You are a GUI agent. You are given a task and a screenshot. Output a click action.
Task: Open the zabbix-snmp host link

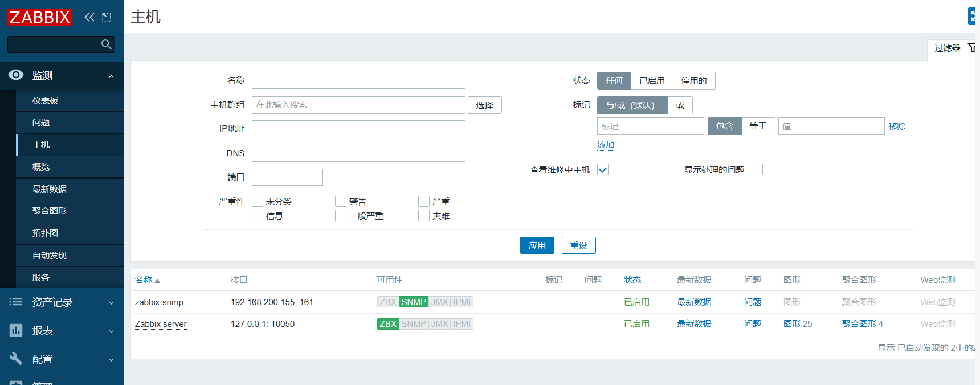[x=159, y=302]
